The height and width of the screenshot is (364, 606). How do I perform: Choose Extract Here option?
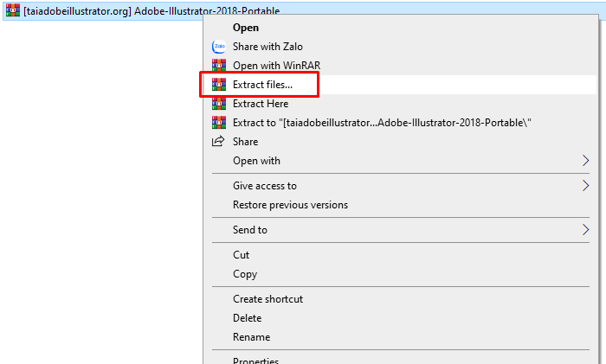tap(261, 104)
